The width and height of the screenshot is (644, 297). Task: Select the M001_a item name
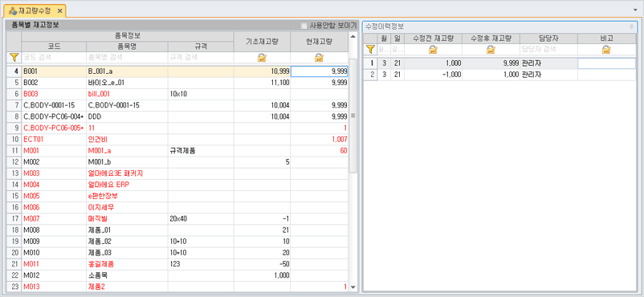click(127, 151)
